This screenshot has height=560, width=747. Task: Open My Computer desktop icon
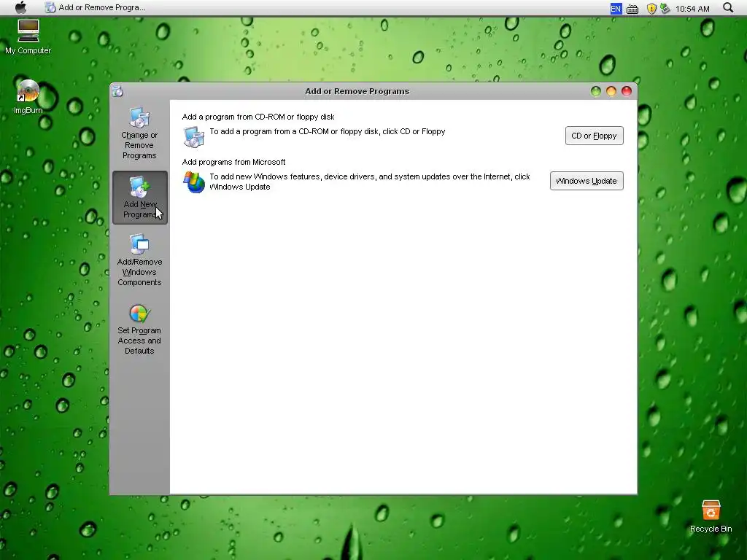tap(28, 36)
